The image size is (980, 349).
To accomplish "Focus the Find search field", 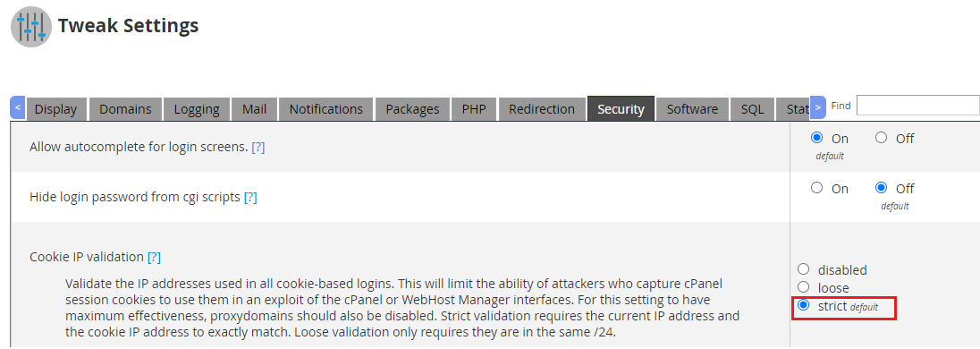I will [917, 106].
